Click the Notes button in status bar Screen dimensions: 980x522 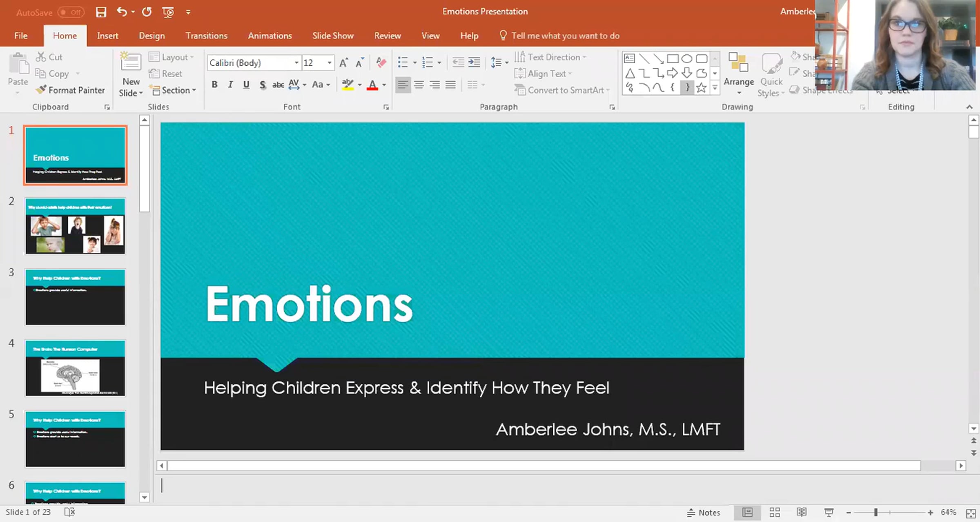point(704,512)
